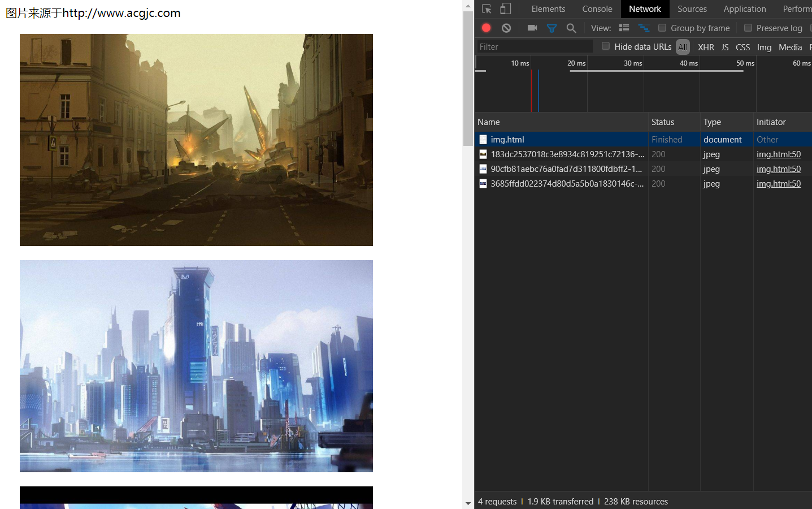
Task: Click thumbnail icon of 183dc2537018 request
Action: coord(483,154)
